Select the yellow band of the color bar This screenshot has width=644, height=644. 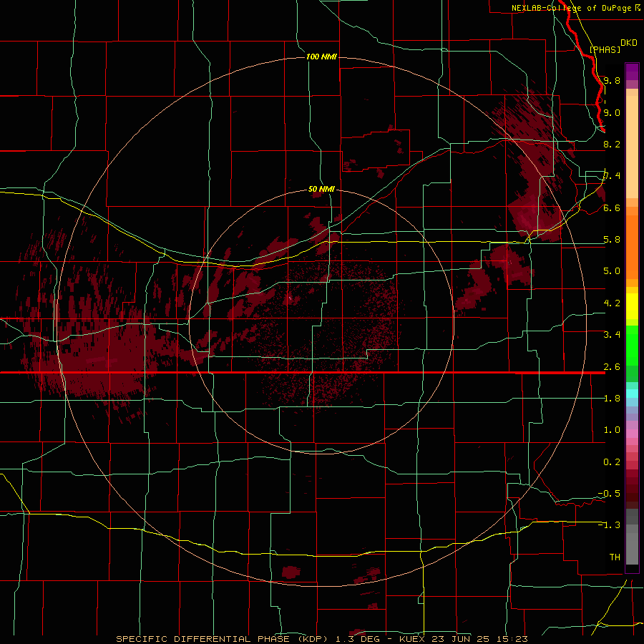632,306
